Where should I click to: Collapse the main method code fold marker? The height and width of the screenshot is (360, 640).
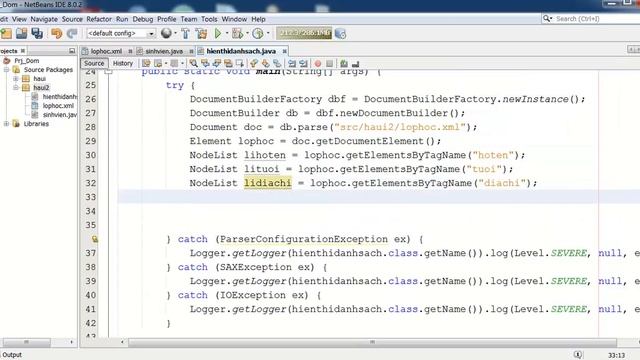108,72
